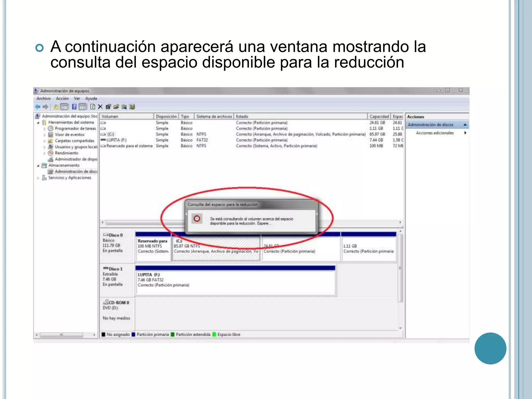Screen dimensions: 532x399
Task: Sort by the Estado column header
Action: pyautogui.click(x=301, y=116)
